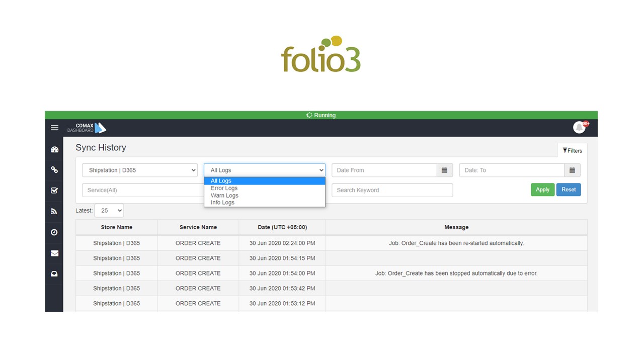The image size is (644, 362).
Task: Collapse the All Logs dropdown
Action: 265,170
